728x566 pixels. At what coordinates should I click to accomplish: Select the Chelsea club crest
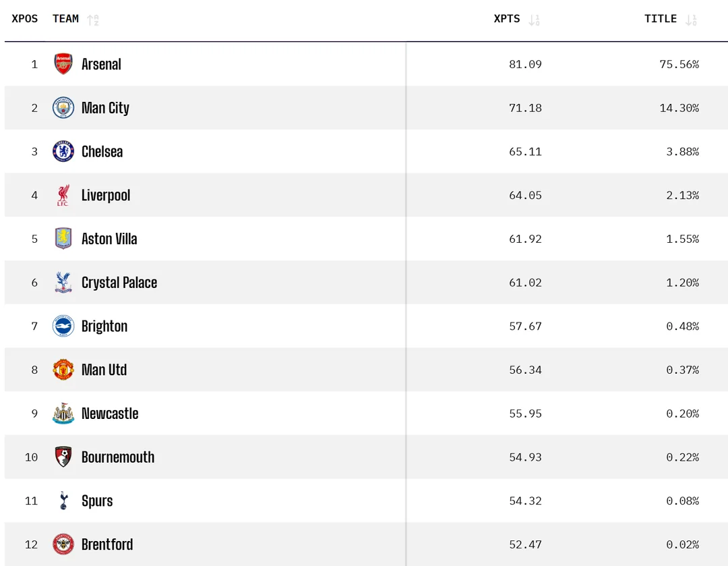coord(63,152)
